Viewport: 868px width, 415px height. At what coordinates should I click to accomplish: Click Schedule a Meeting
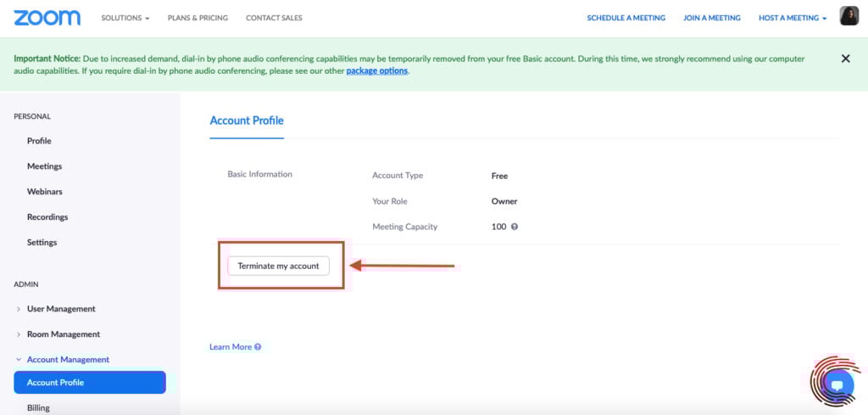pos(626,18)
